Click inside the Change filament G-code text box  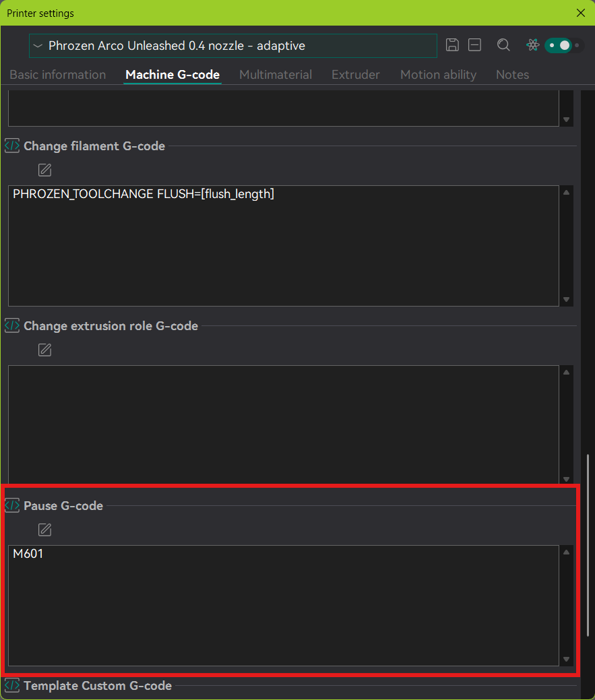tap(284, 246)
